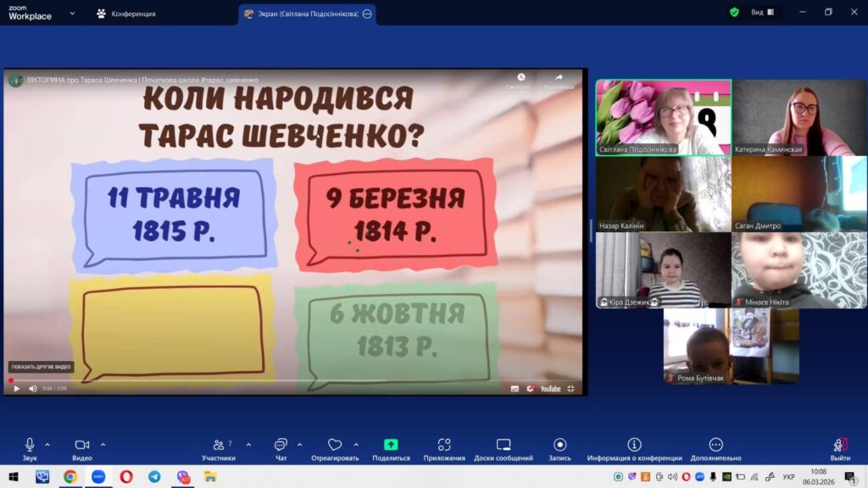The image size is (868, 488).
Task: Toggle subtitles in the YouTube player
Action: (x=515, y=389)
